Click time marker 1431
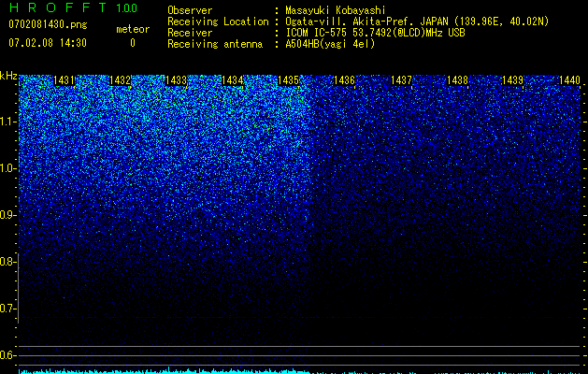 tap(64, 80)
